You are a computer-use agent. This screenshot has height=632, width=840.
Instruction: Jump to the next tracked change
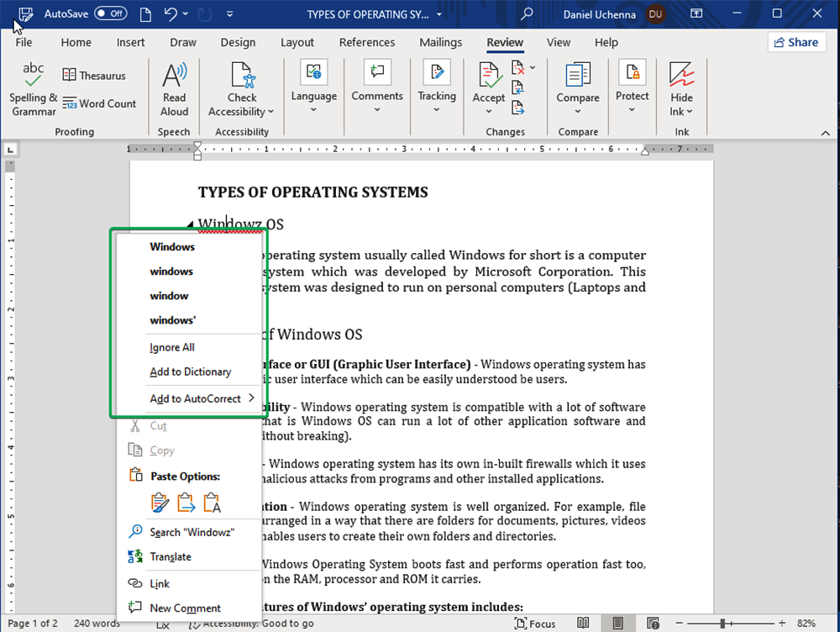point(517,106)
